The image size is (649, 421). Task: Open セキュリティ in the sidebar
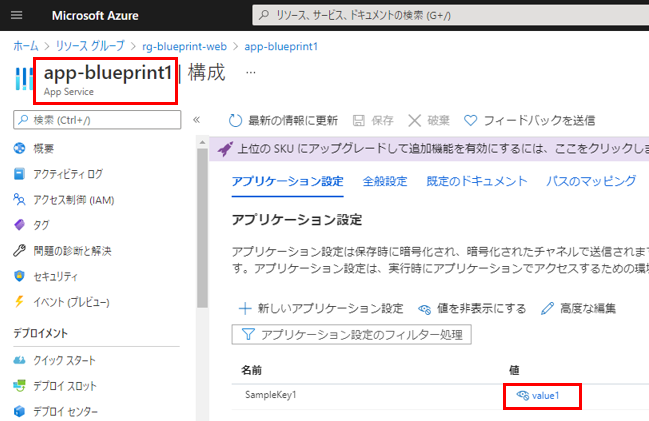coord(55,277)
